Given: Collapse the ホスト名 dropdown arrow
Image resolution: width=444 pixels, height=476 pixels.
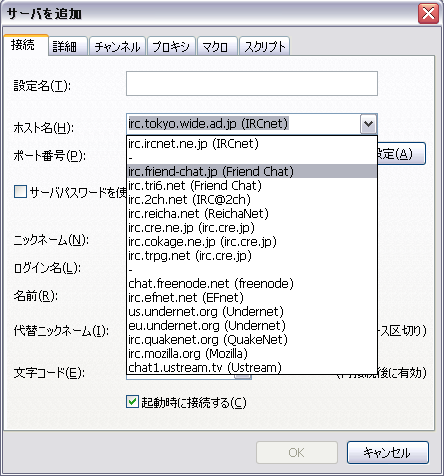Looking at the screenshot, I should (368, 124).
